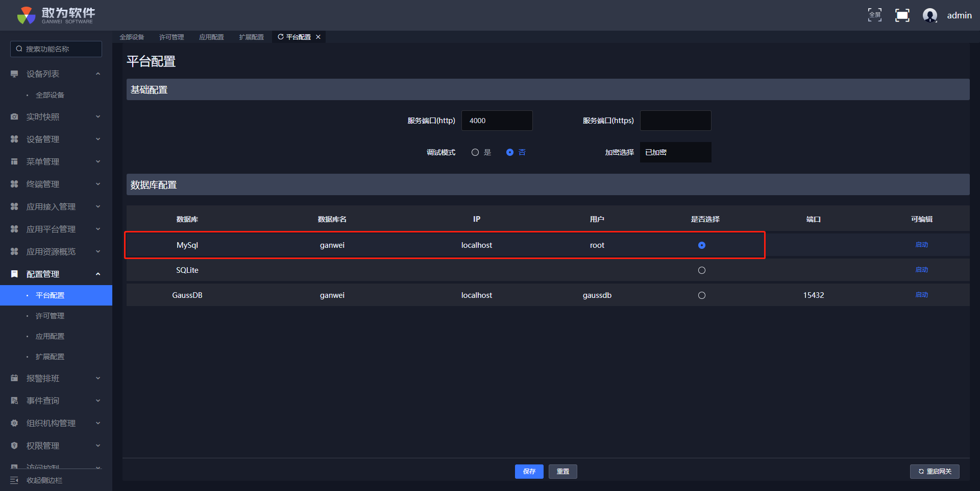Image resolution: width=980 pixels, height=491 pixels.
Task: Expand the 终端管理 menu chevron
Action: coord(98,184)
